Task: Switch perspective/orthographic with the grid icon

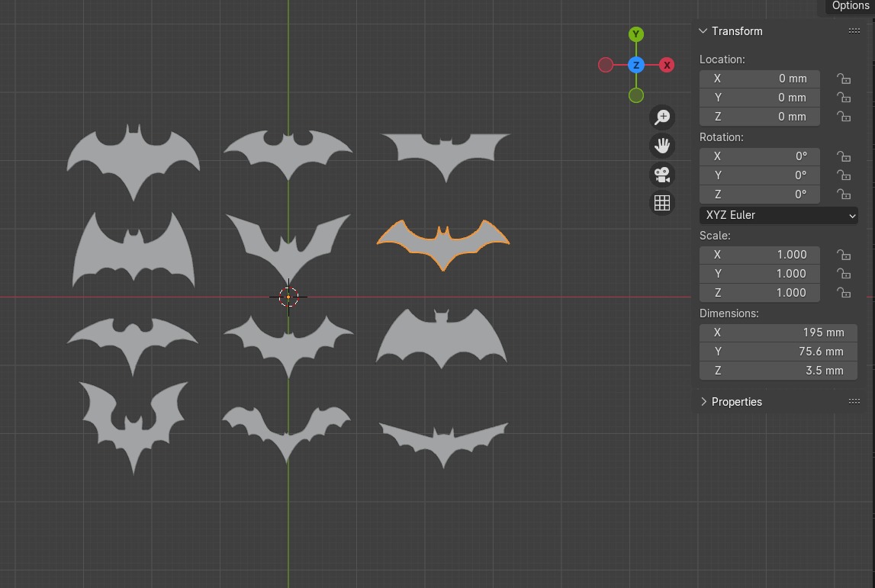Action: [662, 203]
